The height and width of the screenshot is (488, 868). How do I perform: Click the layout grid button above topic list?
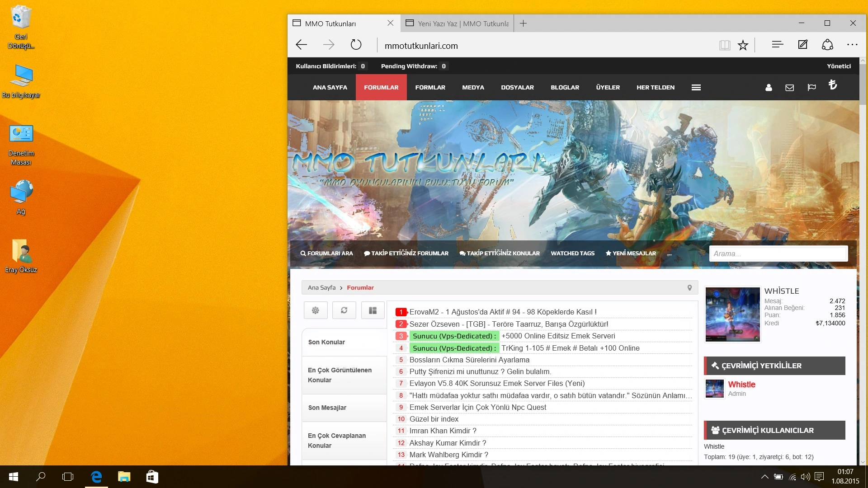[373, 310]
